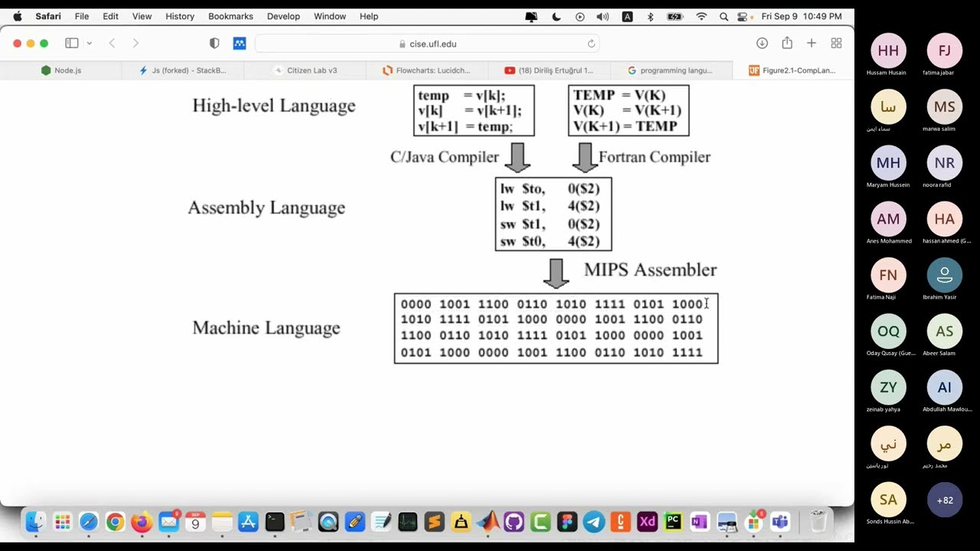Image resolution: width=980 pixels, height=551 pixels.
Task: Open the File menu
Action: (82, 16)
